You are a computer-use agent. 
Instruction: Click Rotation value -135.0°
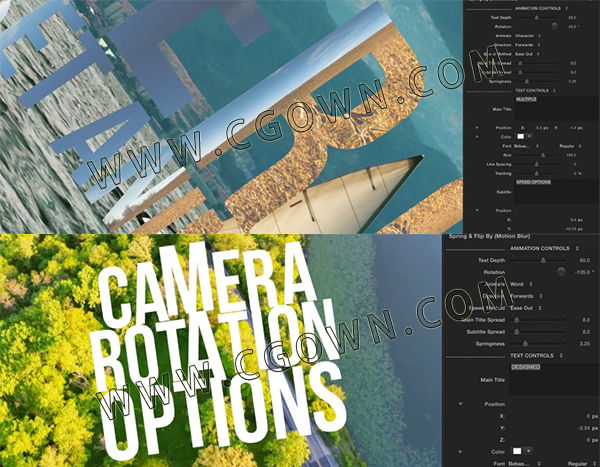point(584,272)
